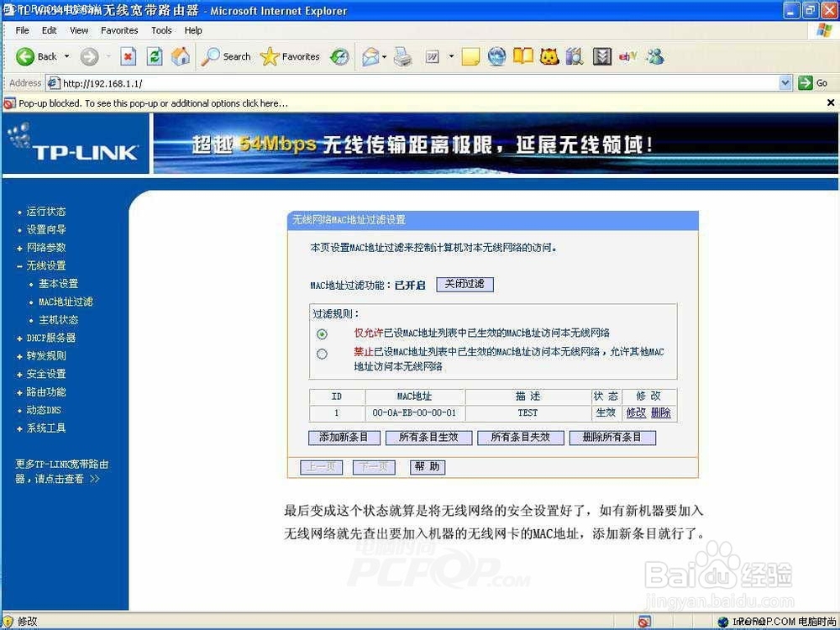This screenshot has height=630, width=840.
Task: Open the Edit button dropdown arrow
Action: (451, 56)
